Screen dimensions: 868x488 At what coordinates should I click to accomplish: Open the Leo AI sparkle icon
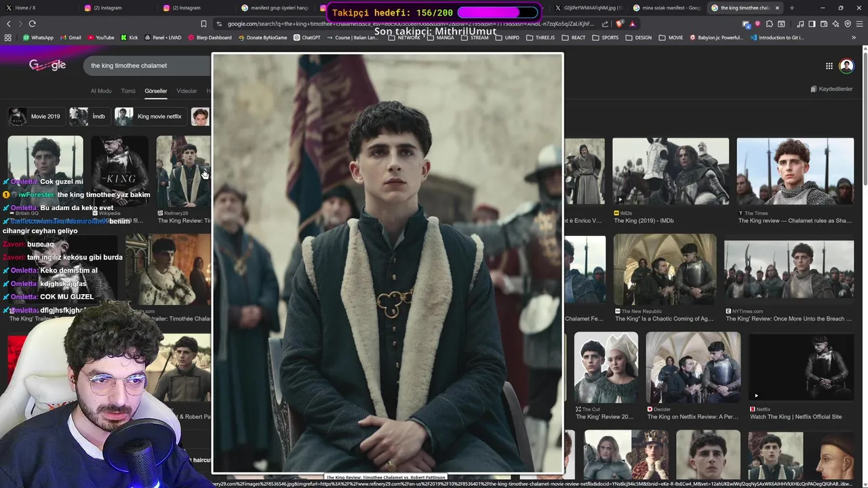click(x=835, y=24)
